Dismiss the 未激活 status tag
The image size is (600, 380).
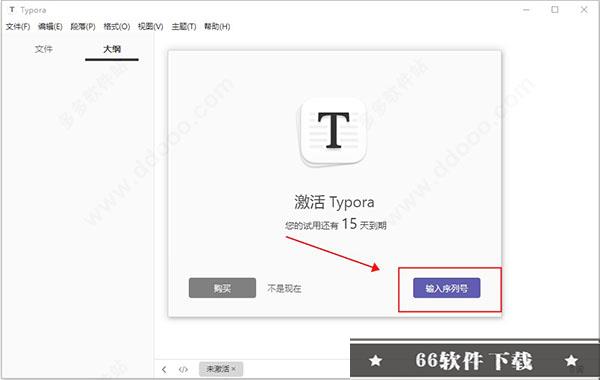233,369
